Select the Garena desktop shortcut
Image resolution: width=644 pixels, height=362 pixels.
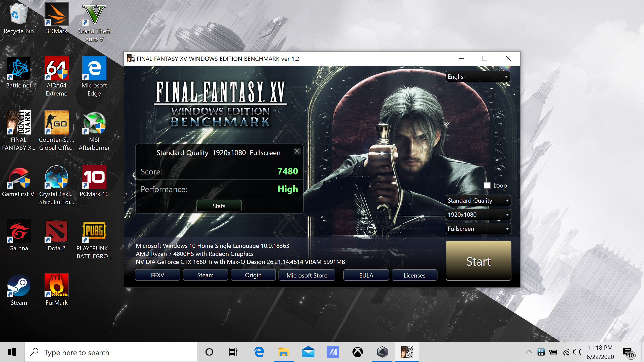19,236
